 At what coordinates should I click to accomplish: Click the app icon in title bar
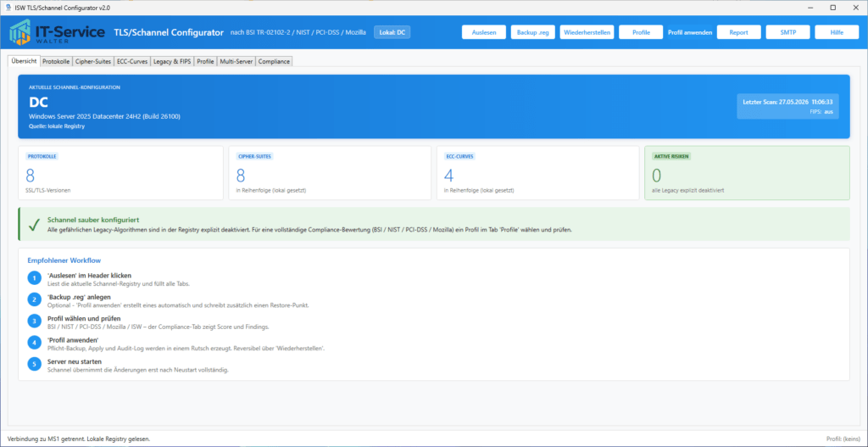8,8
